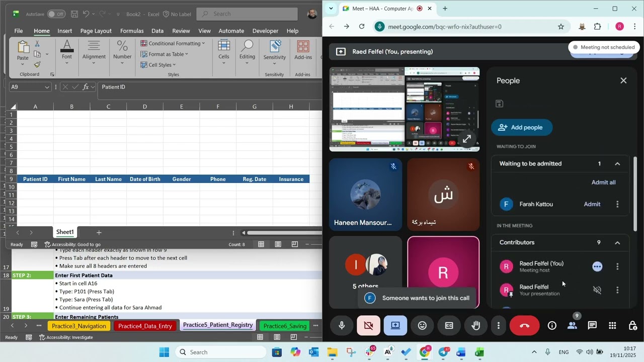Open the Paste dropdown arrow
This screenshot has width=644, height=362.
(23, 64)
